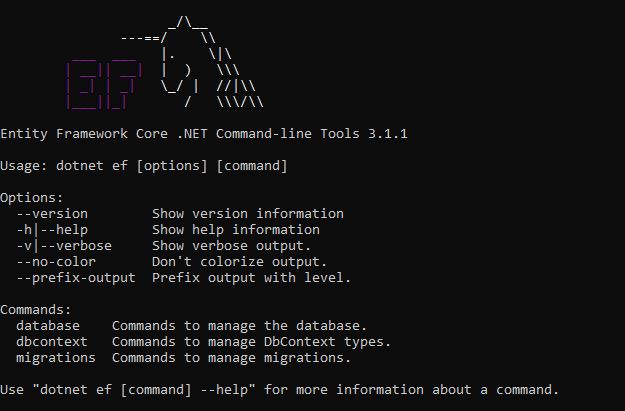Click the --prefix-output option
Screen dimensions: 625x411
tap(76, 277)
